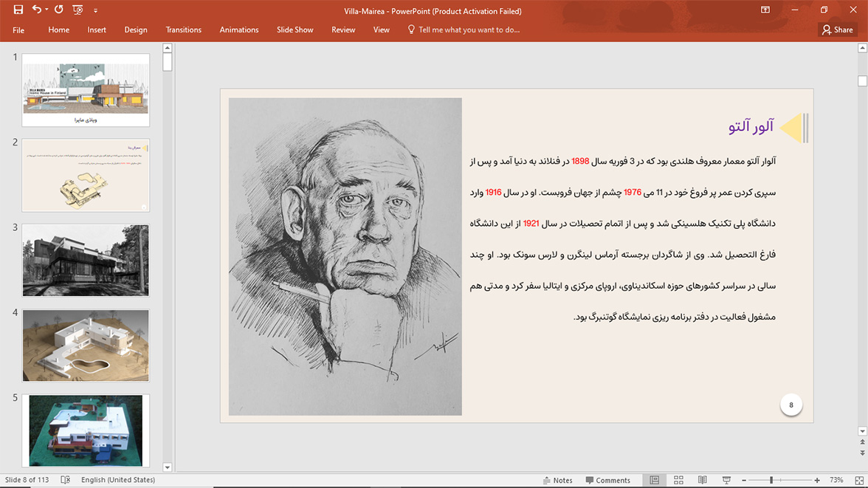The image size is (868, 488).
Task: Open the Insert tab
Action: [x=97, y=30]
